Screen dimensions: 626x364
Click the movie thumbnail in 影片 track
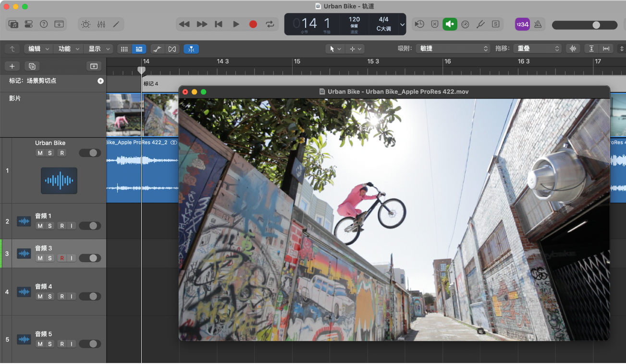tap(123, 115)
